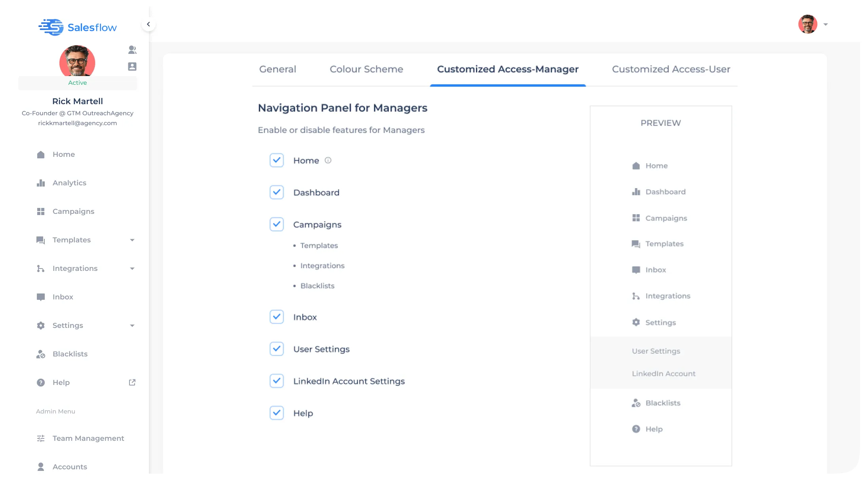
Task: Select the Customized Access-Manager tab
Action: [508, 69]
